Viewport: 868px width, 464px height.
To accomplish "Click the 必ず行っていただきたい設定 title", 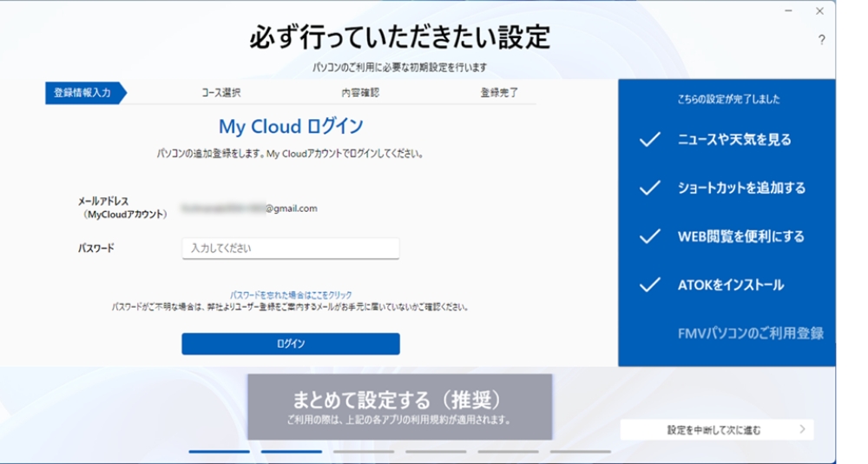I will [x=399, y=37].
